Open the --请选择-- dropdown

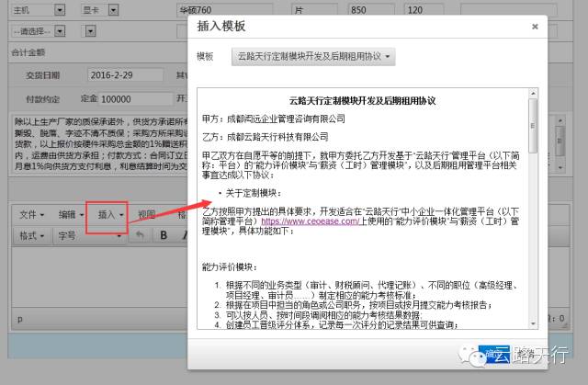point(60,31)
